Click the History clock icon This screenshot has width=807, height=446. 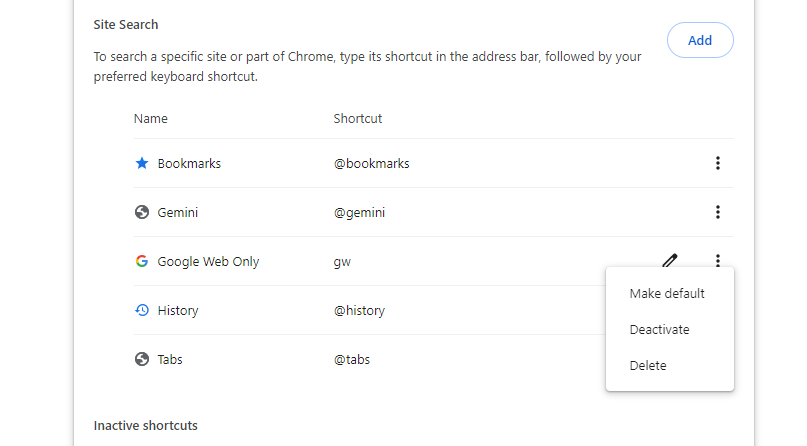click(142, 310)
